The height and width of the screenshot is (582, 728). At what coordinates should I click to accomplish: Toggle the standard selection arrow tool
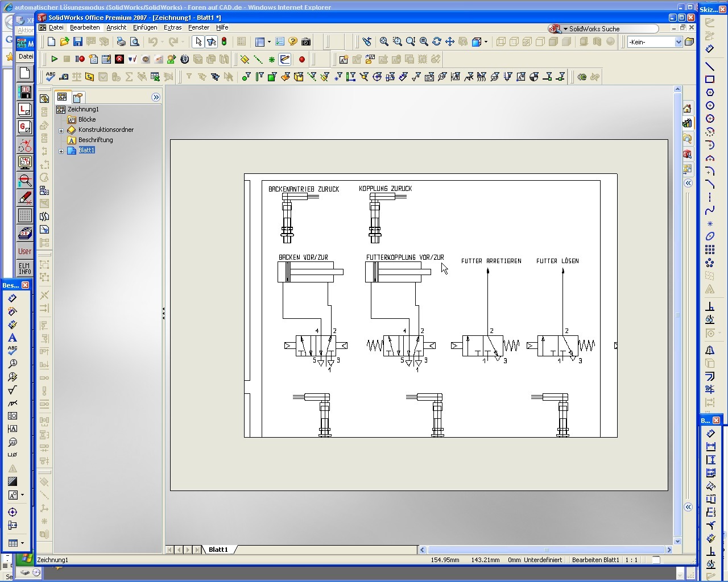coord(198,41)
